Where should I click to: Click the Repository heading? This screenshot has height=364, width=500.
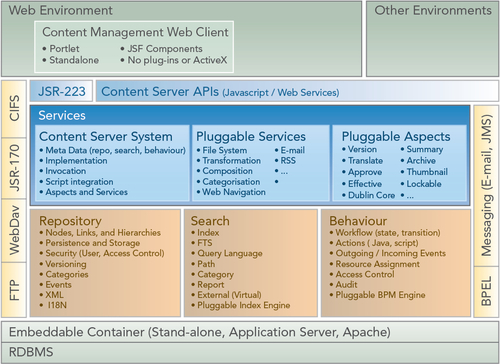70,221
